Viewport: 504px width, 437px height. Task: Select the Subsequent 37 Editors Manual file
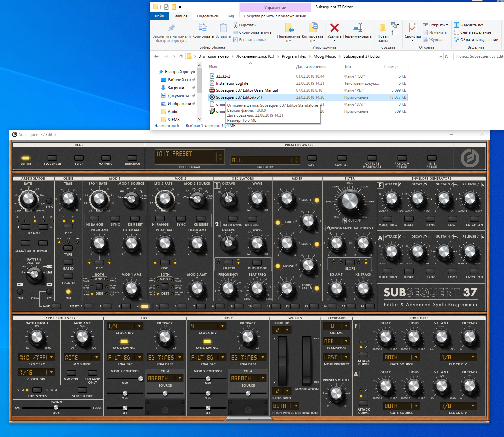(x=246, y=90)
